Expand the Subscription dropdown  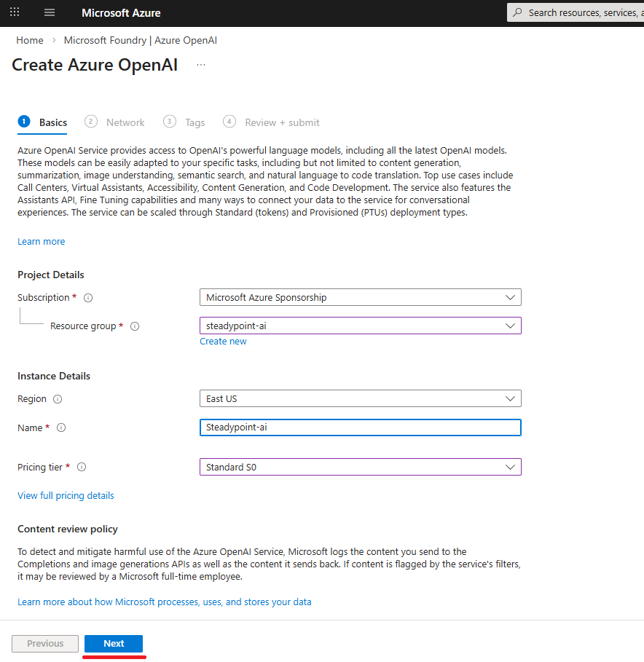(x=360, y=297)
